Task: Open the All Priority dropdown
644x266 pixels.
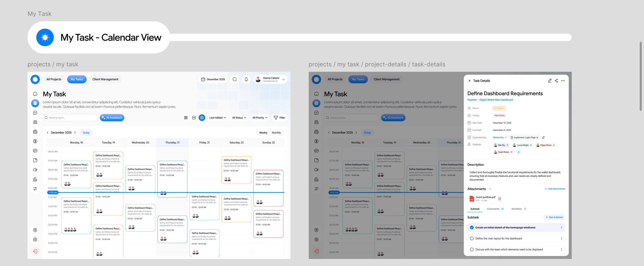Action: (x=260, y=118)
